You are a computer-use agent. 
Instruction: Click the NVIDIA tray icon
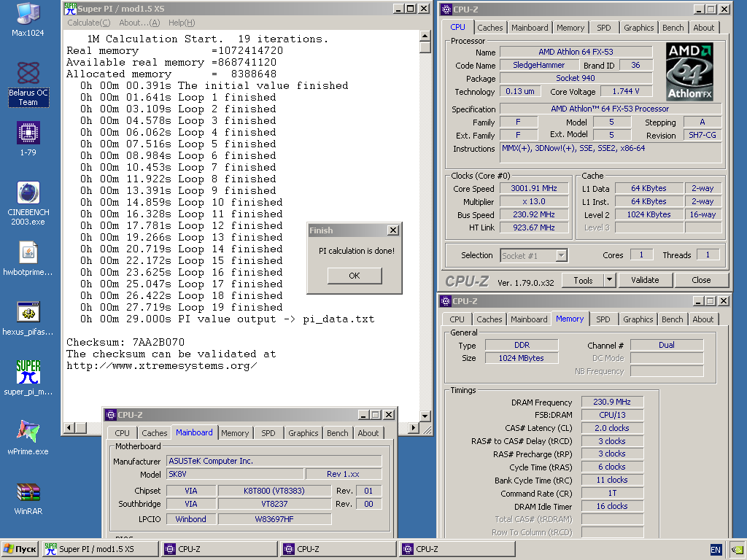pyautogui.click(x=738, y=550)
